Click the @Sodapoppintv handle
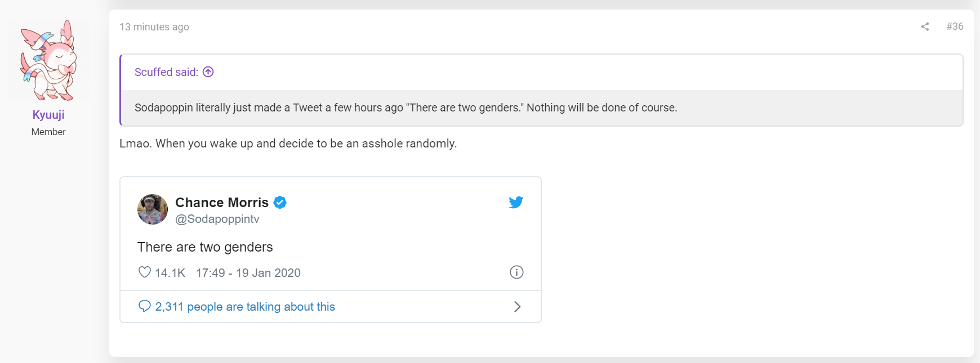Image resolution: width=980 pixels, height=363 pixels. [x=217, y=219]
